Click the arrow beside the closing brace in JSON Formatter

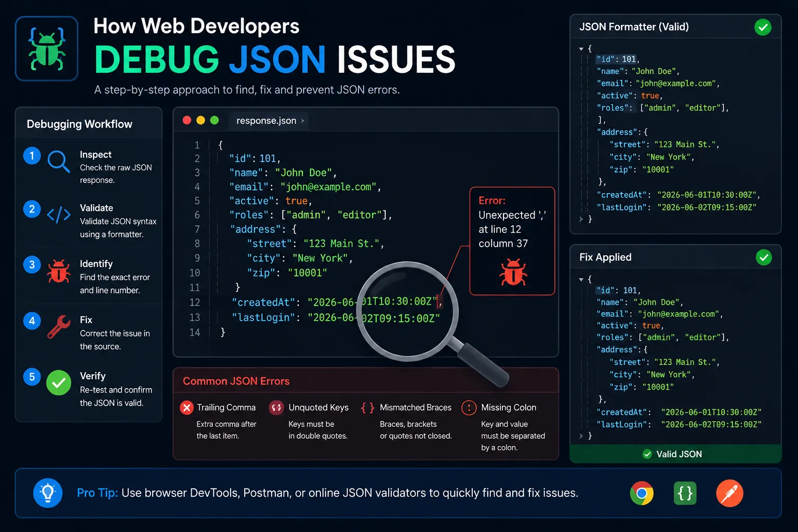581,219
